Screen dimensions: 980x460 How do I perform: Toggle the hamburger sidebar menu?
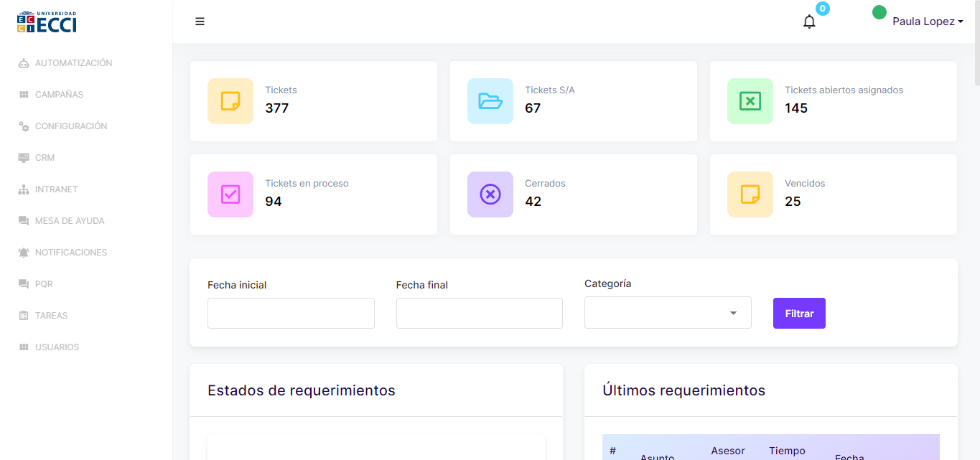200,22
